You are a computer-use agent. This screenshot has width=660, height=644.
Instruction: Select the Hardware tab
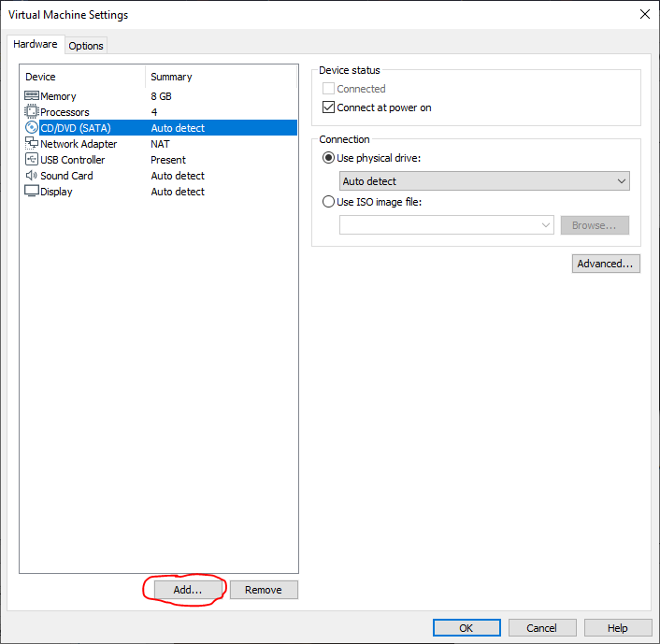(36, 45)
